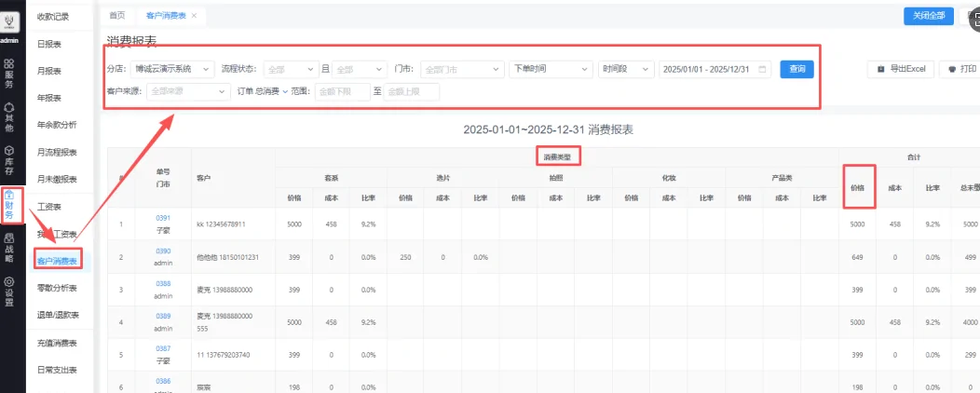Viewport: 980px width, 393px height.
Task: Open the 服务 section in left sidebar
Action: point(9,74)
